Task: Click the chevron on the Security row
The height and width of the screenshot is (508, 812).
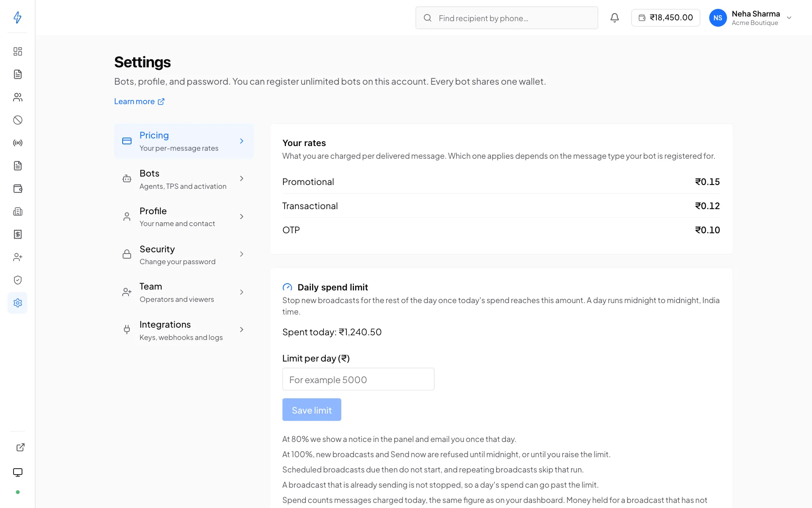Action: (x=241, y=254)
